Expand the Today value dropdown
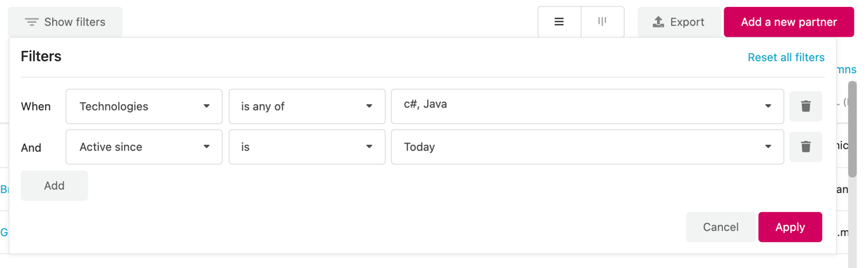The height and width of the screenshot is (268, 868). pos(587,147)
